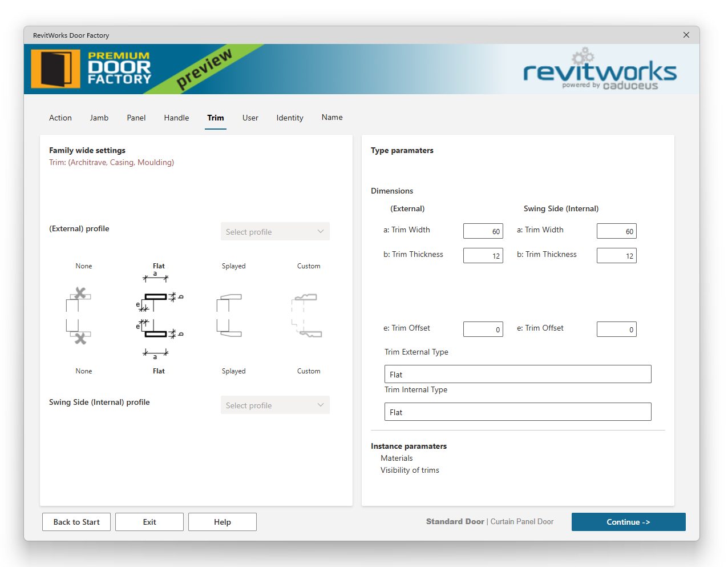This screenshot has width=728, height=567.
Task: Switch to the Jamb tab
Action: [x=99, y=118]
